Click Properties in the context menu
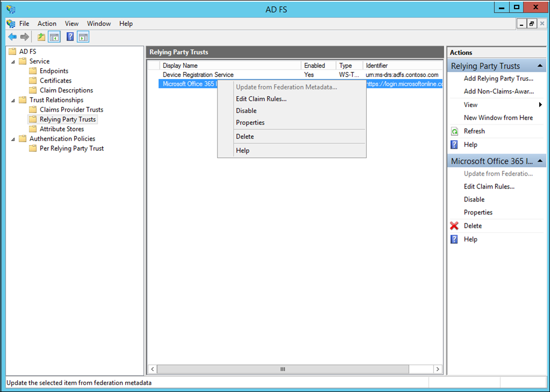Image resolution: width=550 pixels, height=392 pixels. click(x=249, y=122)
